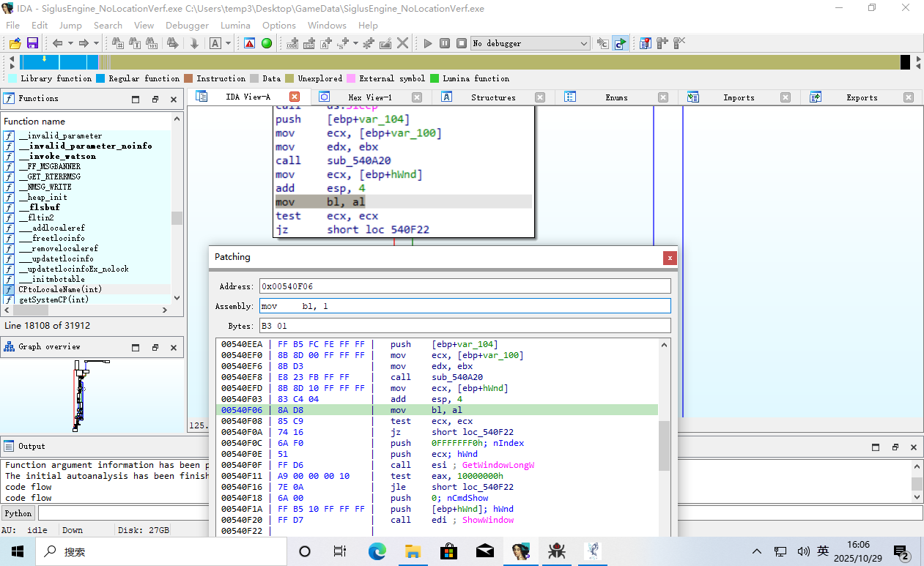Expand the back arrow history dropdown
This screenshot has height=566, width=924.
click(x=70, y=43)
